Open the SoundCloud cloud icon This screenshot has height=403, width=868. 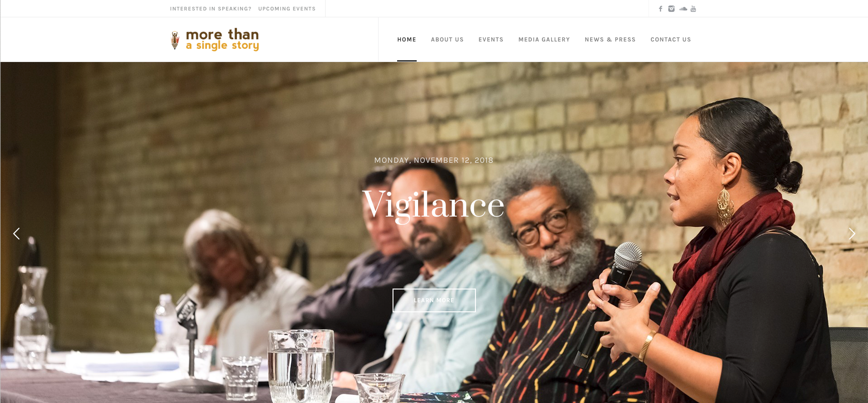683,9
